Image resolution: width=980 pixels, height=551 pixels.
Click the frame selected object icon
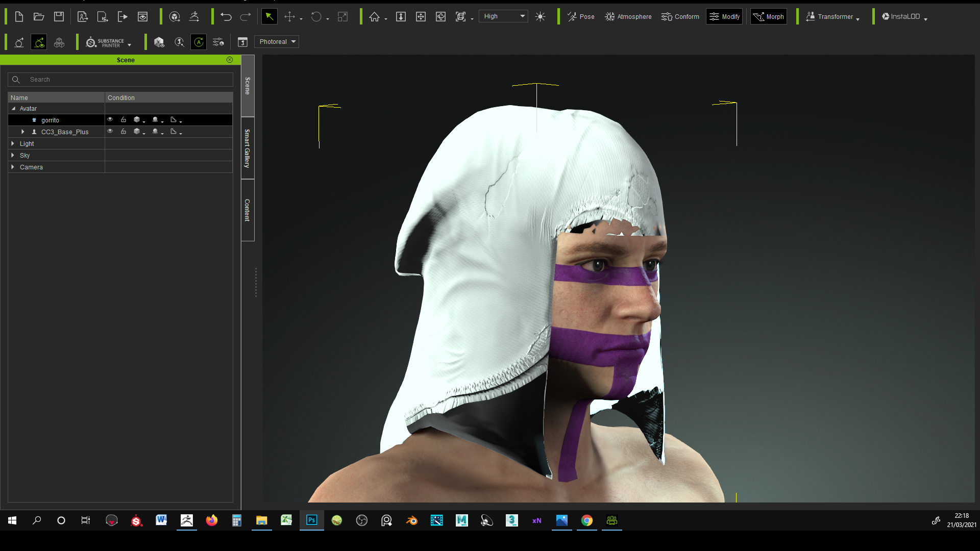coord(461,17)
